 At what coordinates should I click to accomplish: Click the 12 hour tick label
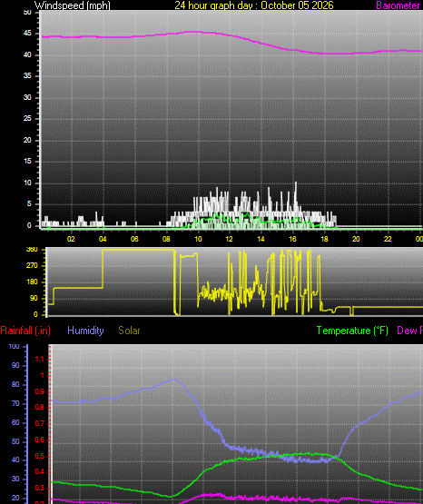click(x=229, y=239)
